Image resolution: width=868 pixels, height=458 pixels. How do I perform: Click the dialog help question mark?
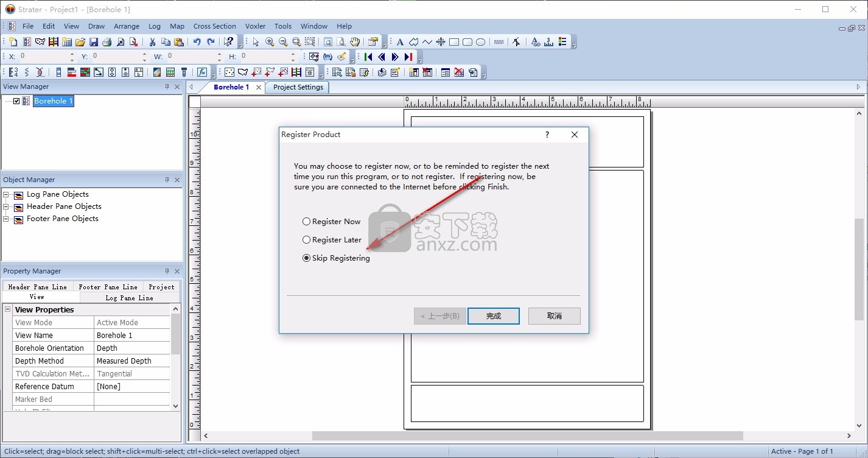(547, 135)
